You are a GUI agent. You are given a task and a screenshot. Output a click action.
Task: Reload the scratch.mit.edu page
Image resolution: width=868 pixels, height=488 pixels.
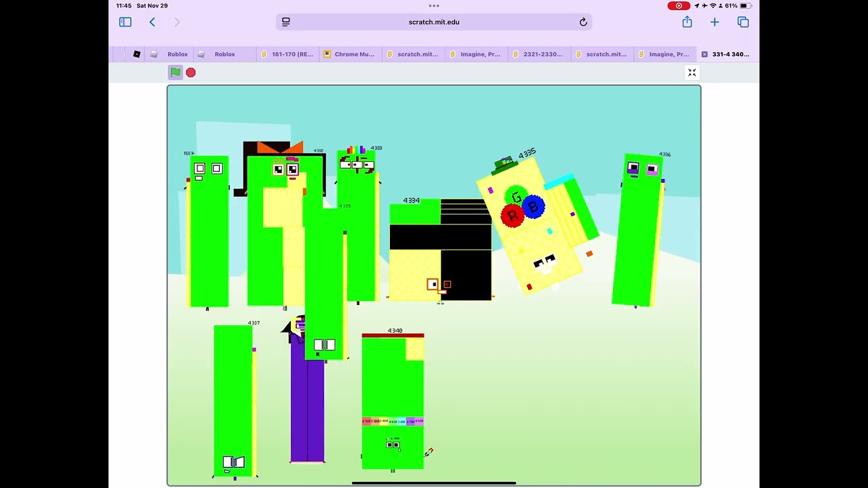pyautogui.click(x=583, y=22)
